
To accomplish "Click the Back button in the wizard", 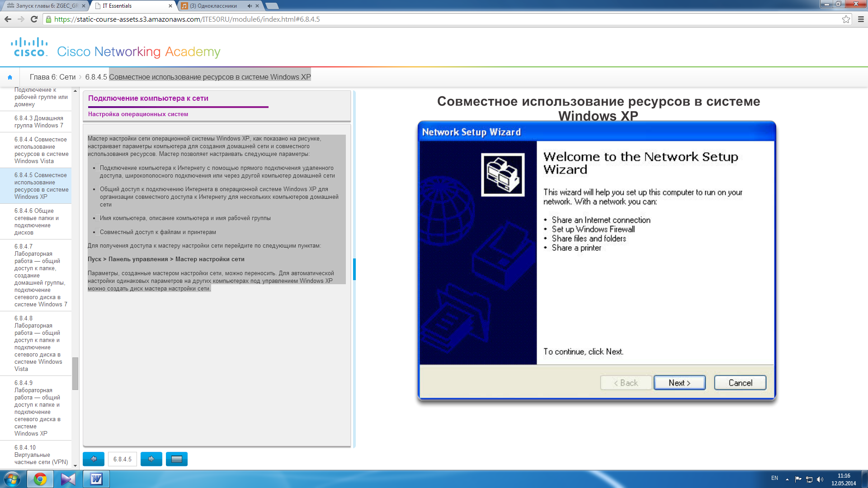I will pos(626,383).
